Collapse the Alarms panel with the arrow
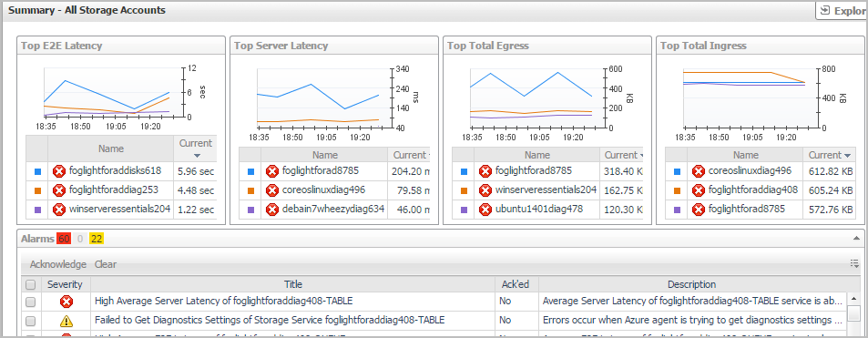 point(856,239)
